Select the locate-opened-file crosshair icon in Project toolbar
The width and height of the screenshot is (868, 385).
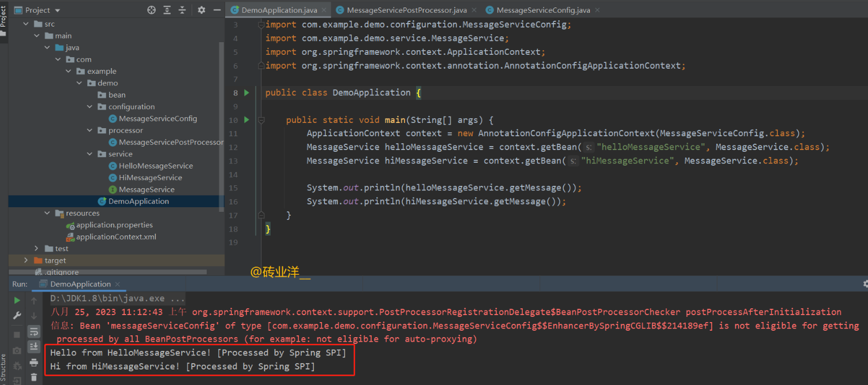point(151,10)
